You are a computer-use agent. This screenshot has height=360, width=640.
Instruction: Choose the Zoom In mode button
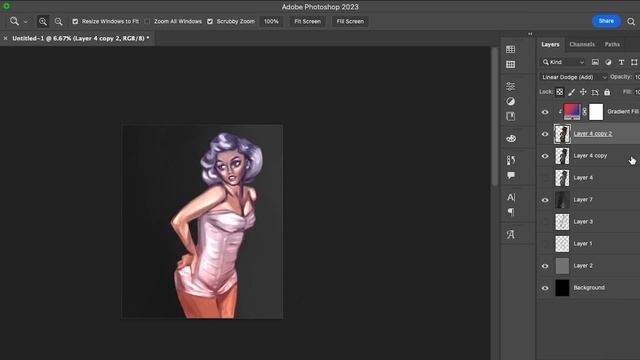(43, 22)
